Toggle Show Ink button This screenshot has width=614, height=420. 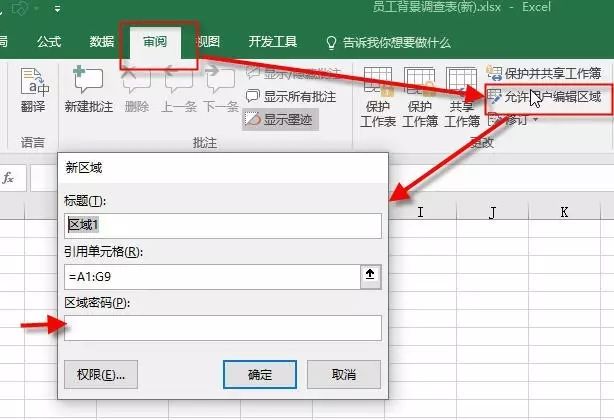[x=280, y=119]
